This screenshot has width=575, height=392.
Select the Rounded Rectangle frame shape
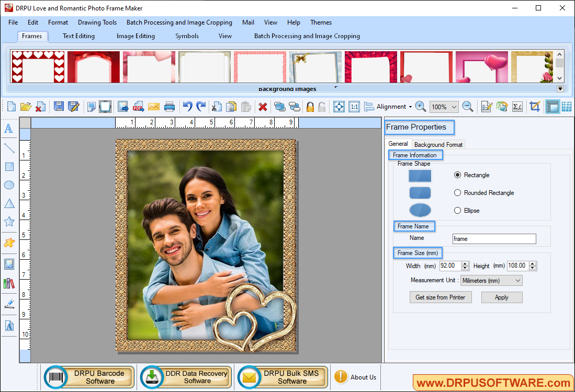click(457, 192)
